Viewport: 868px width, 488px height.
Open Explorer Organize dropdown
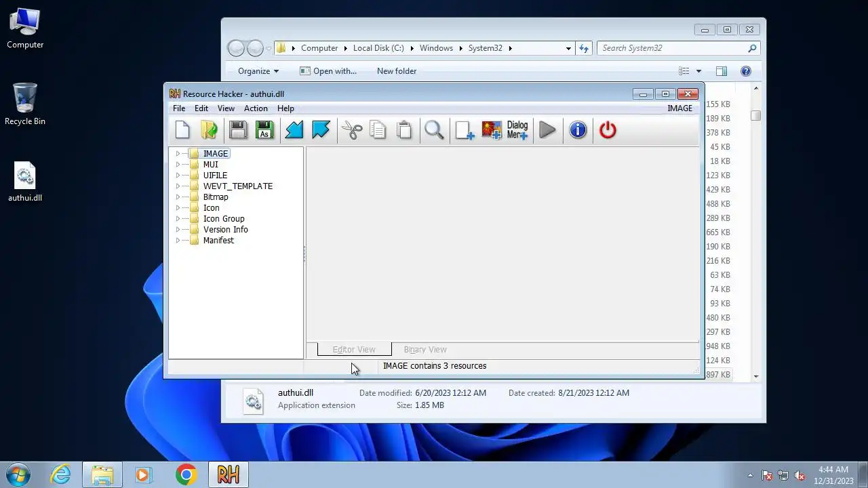point(258,71)
